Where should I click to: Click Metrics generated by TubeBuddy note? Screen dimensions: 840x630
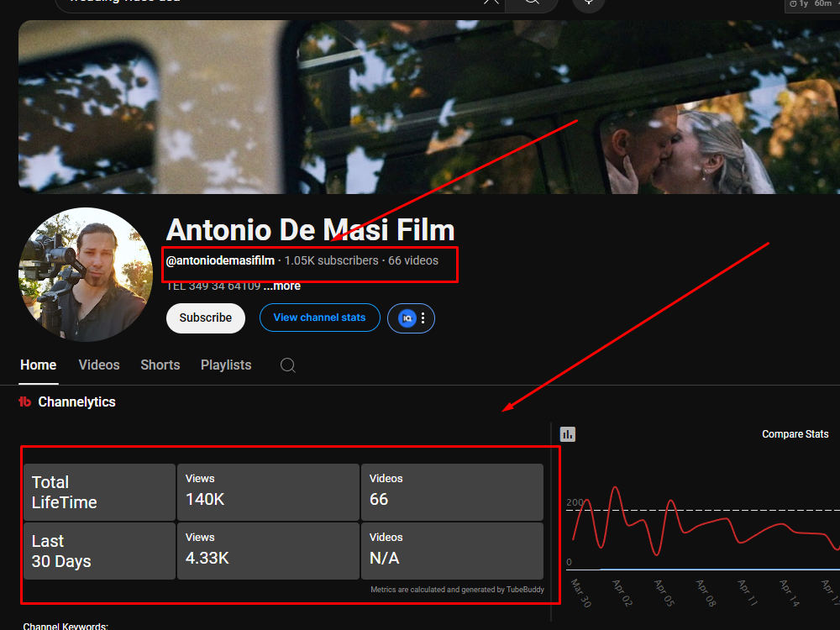pos(457,590)
